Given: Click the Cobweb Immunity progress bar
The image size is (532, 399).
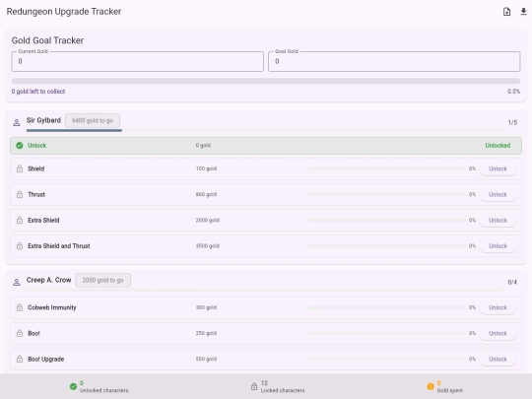Looking at the screenshot, I should [387, 307].
